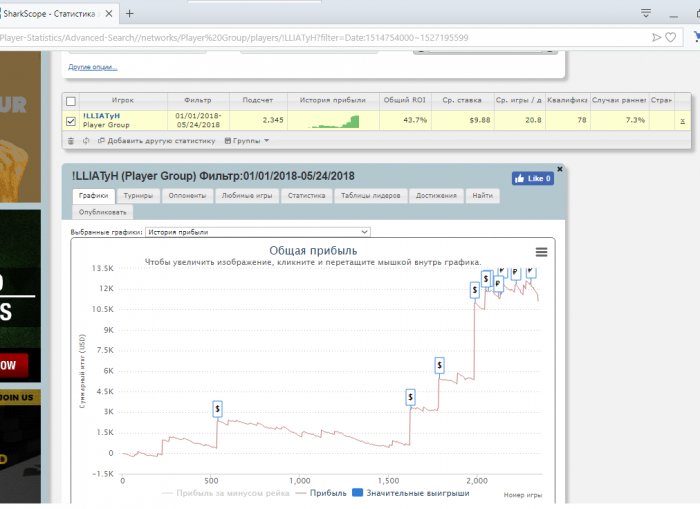The width and height of the screenshot is (700, 509).
Task: Click the refresh icon below the table
Action: click(x=85, y=141)
